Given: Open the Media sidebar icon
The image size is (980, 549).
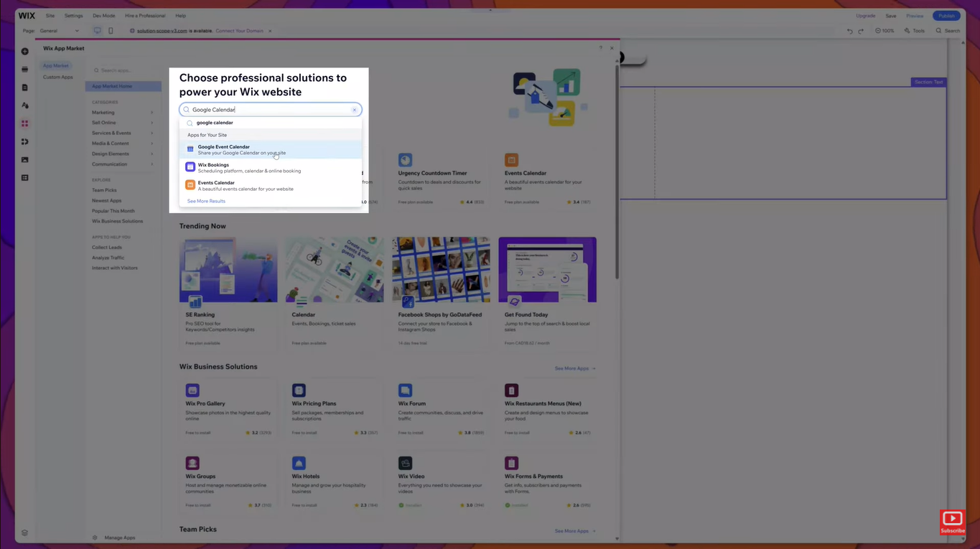Looking at the screenshot, I should pyautogui.click(x=24, y=159).
